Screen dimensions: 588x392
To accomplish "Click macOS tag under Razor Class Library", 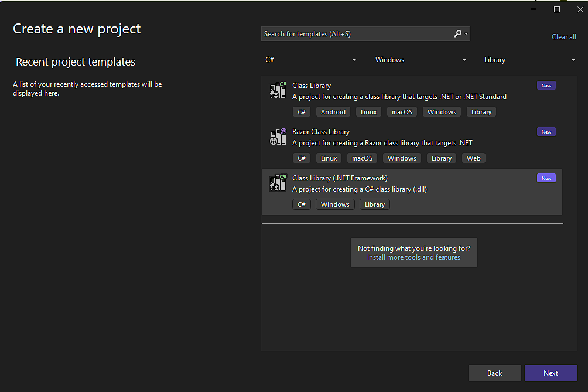I will pyautogui.click(x=362, y=158).
